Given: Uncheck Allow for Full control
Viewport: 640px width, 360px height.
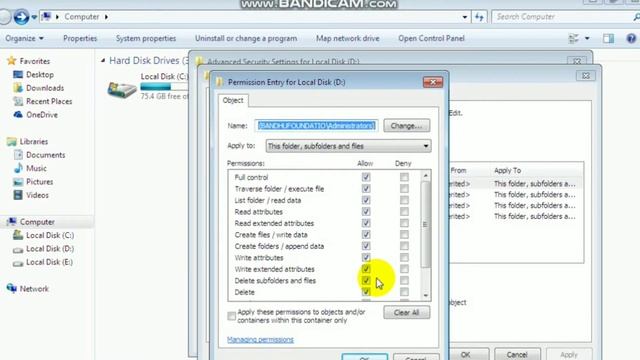Looking at the screenshot, I should (366, 177).
